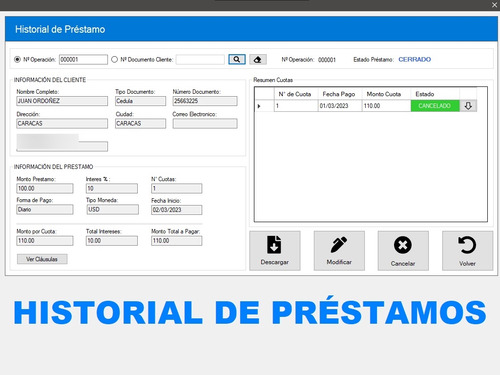Click the Número Documento field 25663225
The width and height of the screenshot is (500, 375).
tap(205, 101)
